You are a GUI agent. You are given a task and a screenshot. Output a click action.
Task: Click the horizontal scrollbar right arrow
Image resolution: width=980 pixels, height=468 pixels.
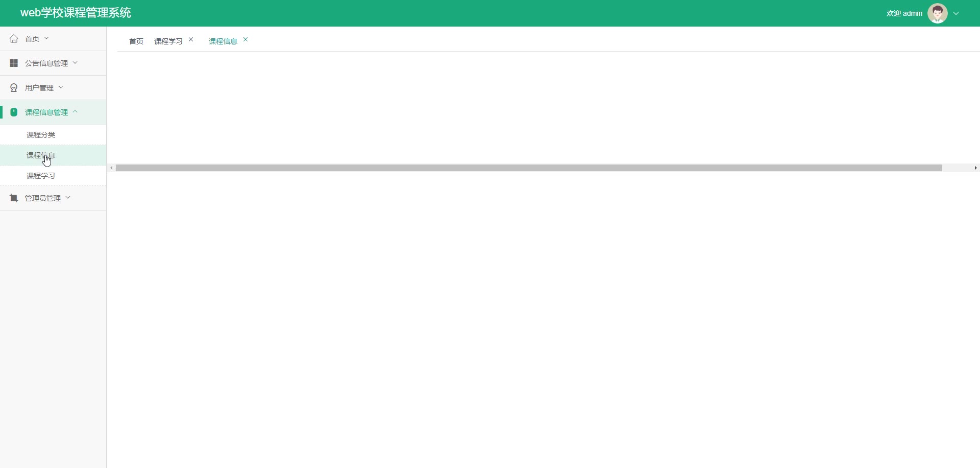tap(975, 168)
